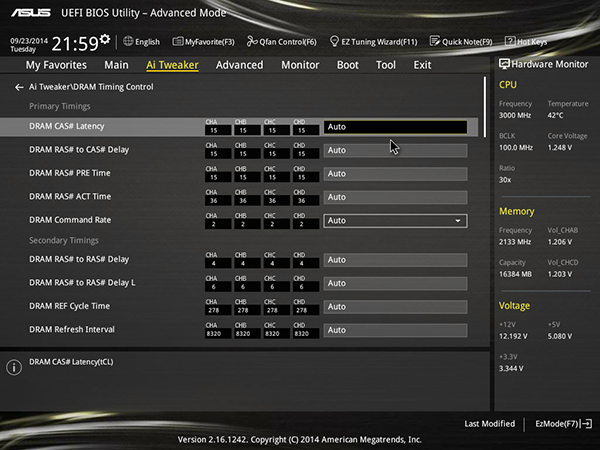Screen dimensions: 600x450
Task: Switch to Main tab
Action: tap(116, 65)
